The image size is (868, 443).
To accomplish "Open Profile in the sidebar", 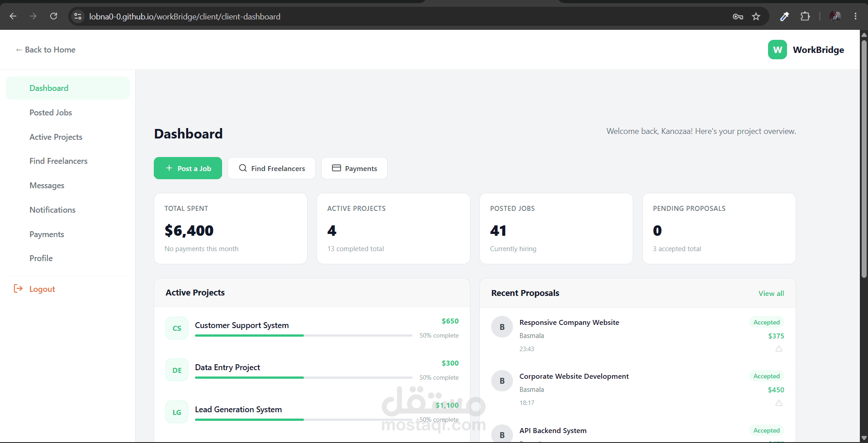I will pyautogui.click(x=68, y=258).
